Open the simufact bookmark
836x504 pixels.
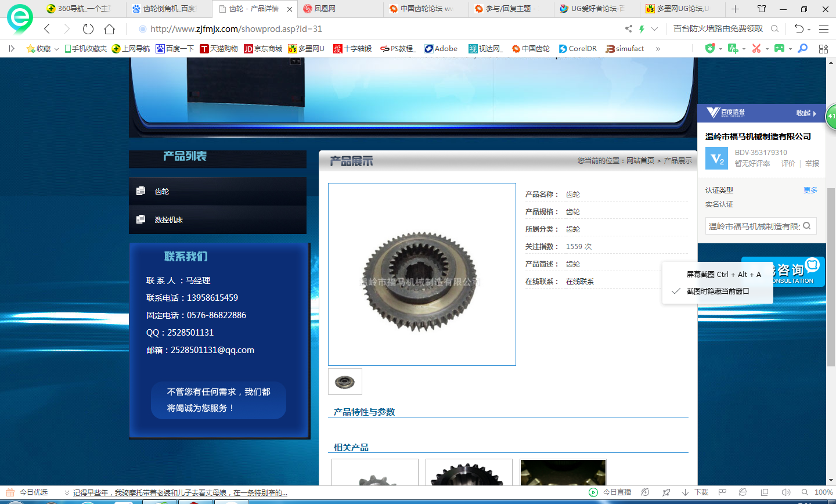click(625, 49)
